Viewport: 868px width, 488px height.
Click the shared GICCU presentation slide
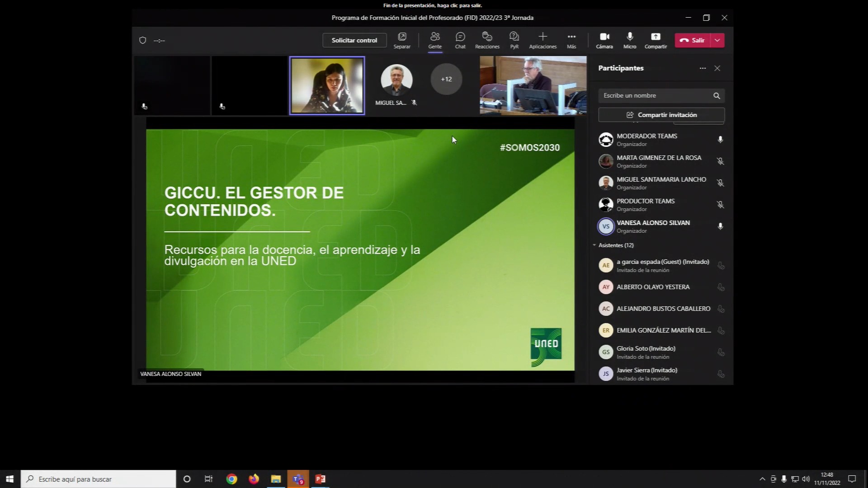[x=360, y=250]
